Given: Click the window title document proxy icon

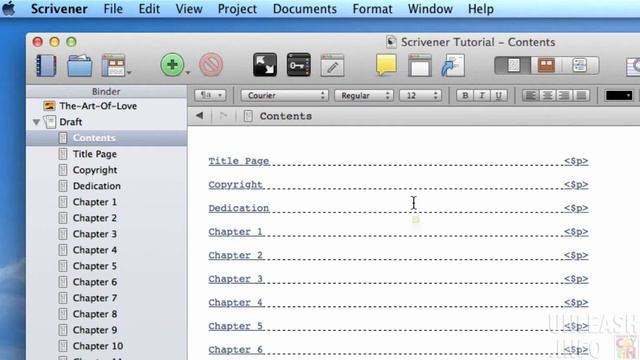Looking at the screenshot, I should [391, 42].
